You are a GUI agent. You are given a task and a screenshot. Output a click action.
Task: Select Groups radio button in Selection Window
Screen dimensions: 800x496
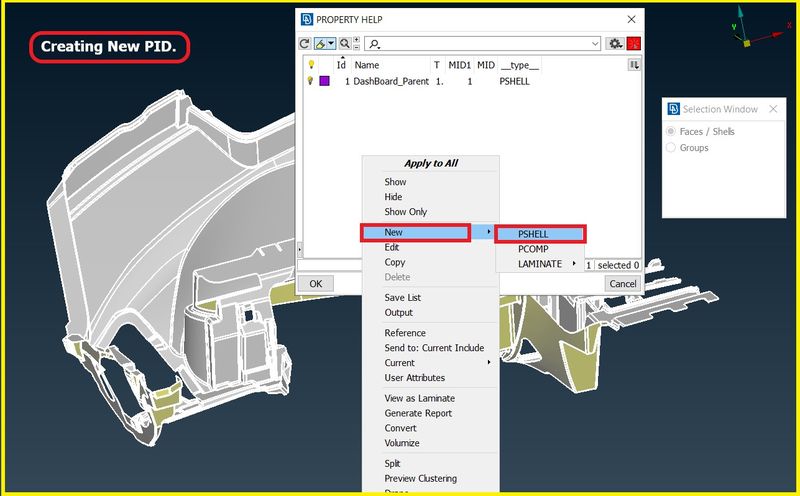[x=671, y=147]
